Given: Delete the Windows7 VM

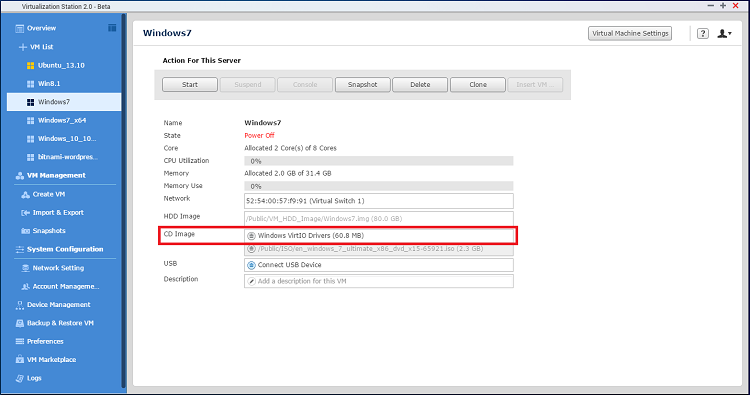Looking at the screenshot, I should click(x=420, y=85).
